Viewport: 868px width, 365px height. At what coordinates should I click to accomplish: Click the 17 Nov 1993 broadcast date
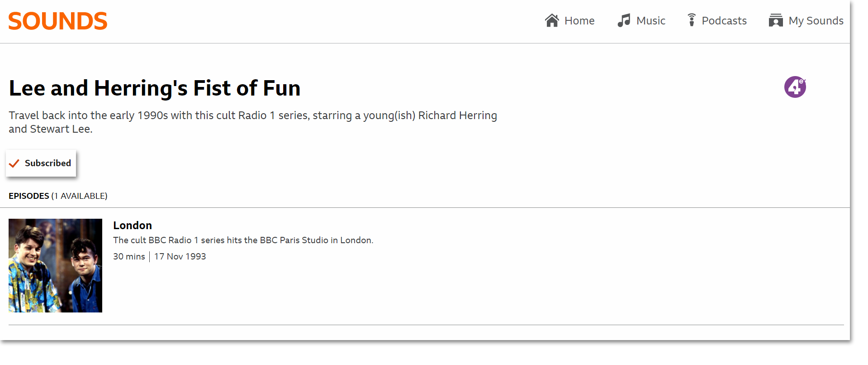point(180,256)
